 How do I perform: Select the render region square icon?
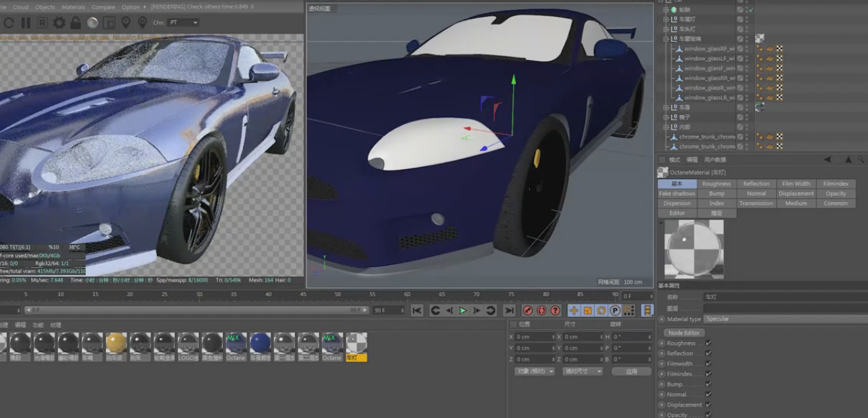click(x=108, y=23)
